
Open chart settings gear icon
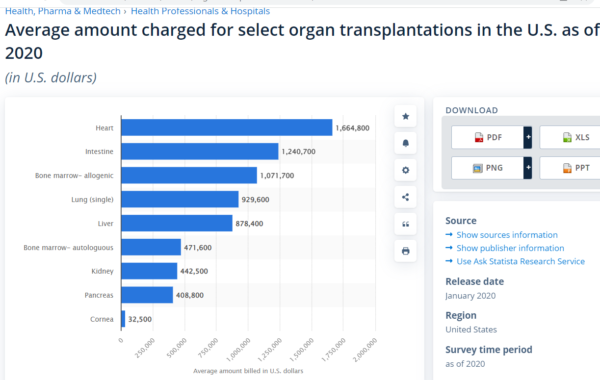pos(406,170)
